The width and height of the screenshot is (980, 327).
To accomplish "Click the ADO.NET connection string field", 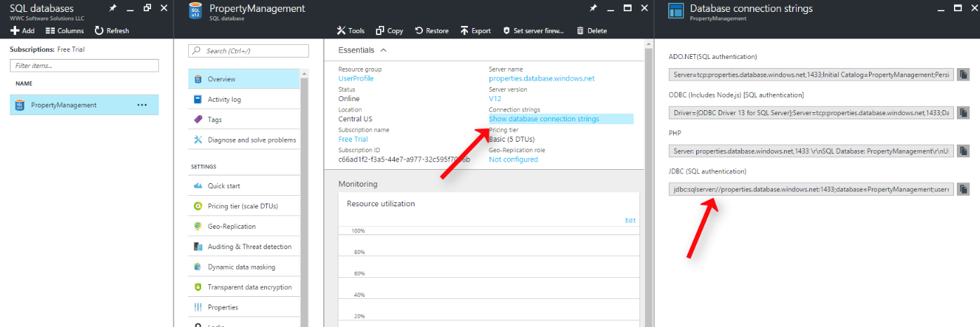I will 811,74.
